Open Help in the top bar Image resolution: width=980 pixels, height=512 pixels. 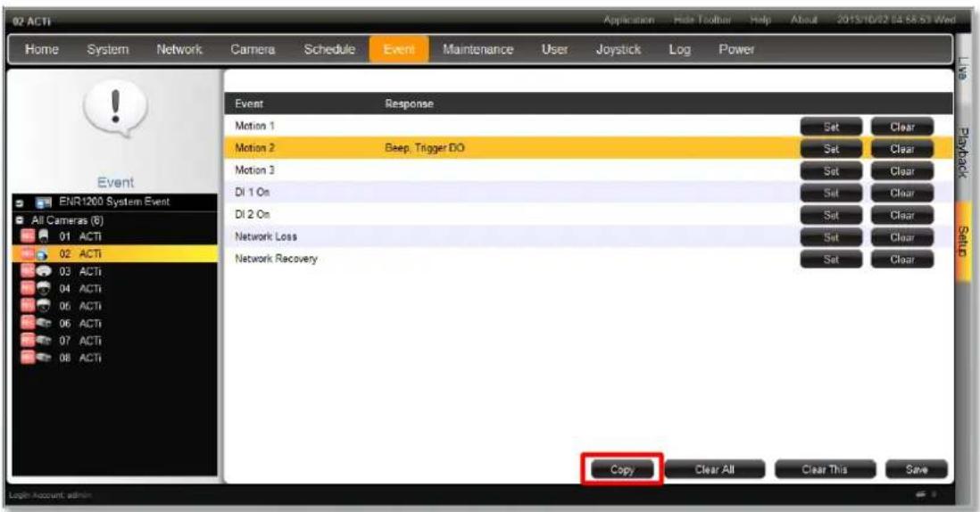[760, 20]
